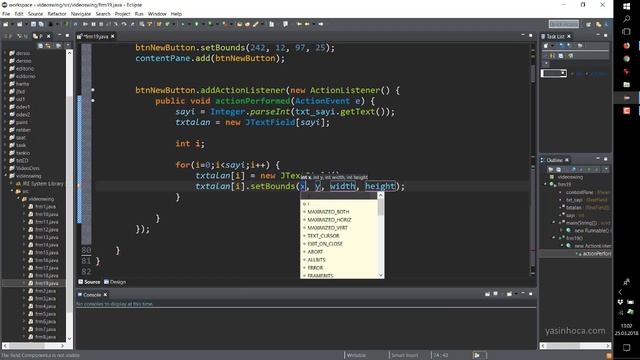Image resolution: width=640 pixels, height=360 pixels.
Task: Minimize the Outline view
Action: point(598,159)
